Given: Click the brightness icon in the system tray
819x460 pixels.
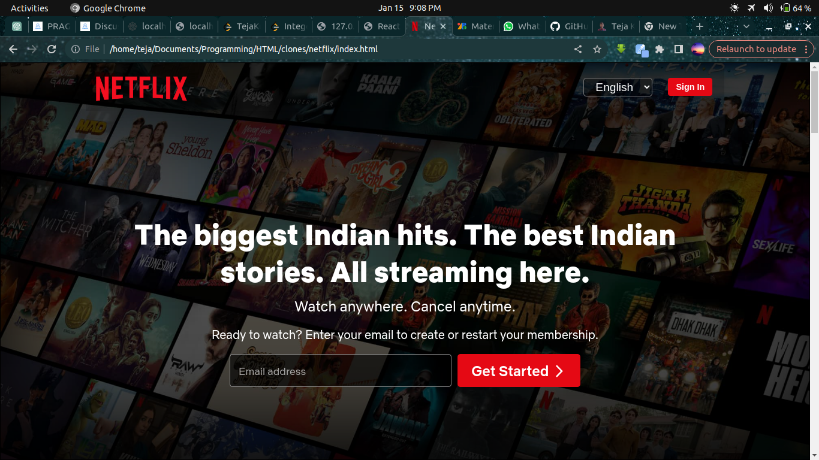Looking at the screenshot, I should (x=734, y=8).
